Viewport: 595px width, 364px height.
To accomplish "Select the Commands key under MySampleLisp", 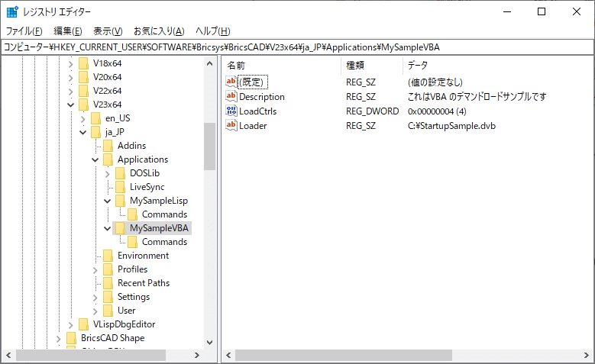I will pos(164,214).
